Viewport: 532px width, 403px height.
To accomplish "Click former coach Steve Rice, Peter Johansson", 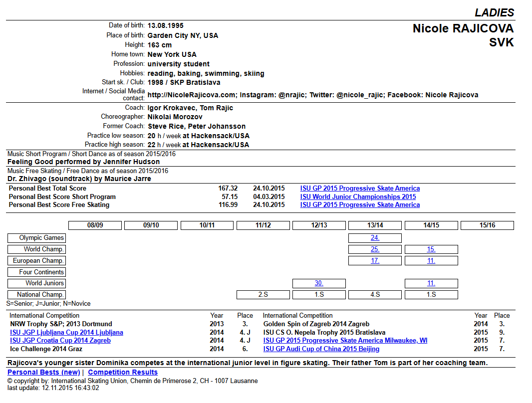I will [x=197, y=126].
